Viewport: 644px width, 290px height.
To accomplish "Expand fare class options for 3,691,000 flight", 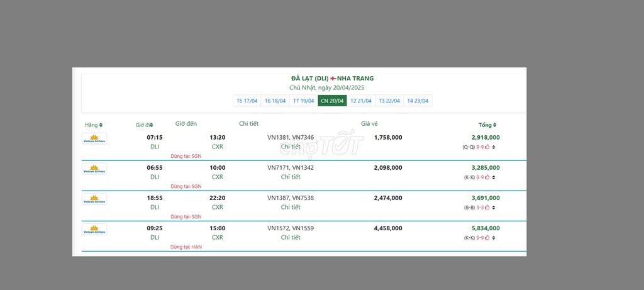I will coord(494,208).
